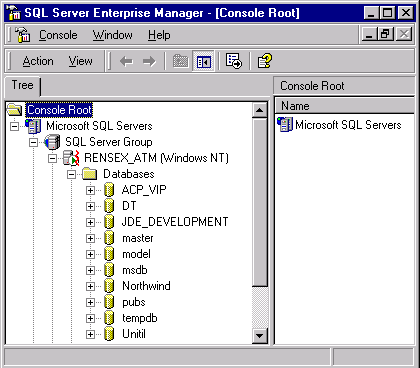
Task: Select the Tree tab
Action: click(23, 85)
